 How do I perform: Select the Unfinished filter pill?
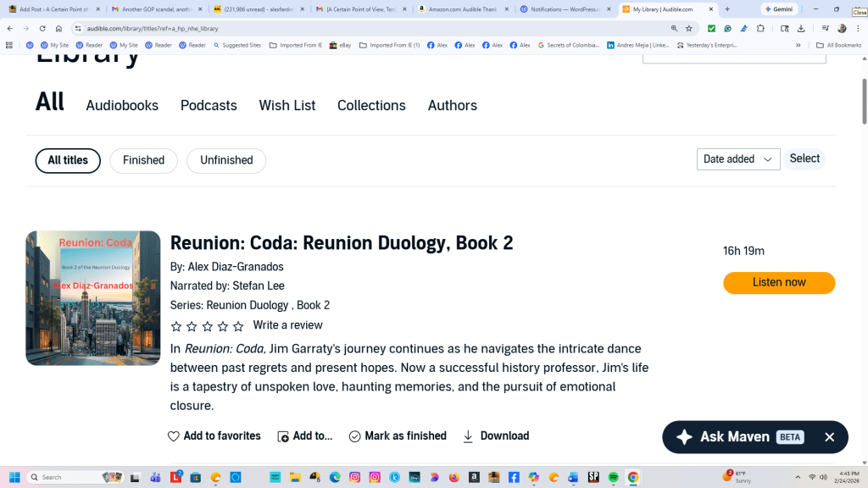point(226,160)
